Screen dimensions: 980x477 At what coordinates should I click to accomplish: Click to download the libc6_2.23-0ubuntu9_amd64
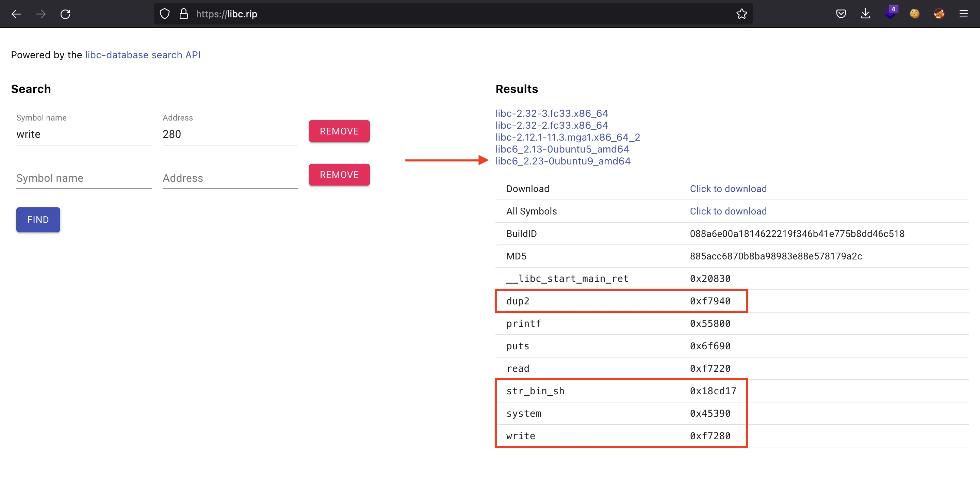(x=728, y=189)
